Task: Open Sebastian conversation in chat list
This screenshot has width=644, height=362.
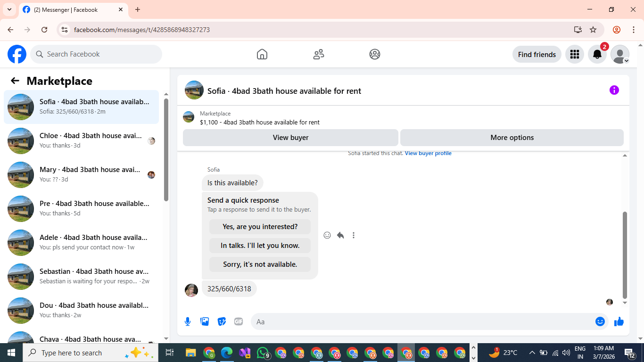Action: (x=81, y=277)
